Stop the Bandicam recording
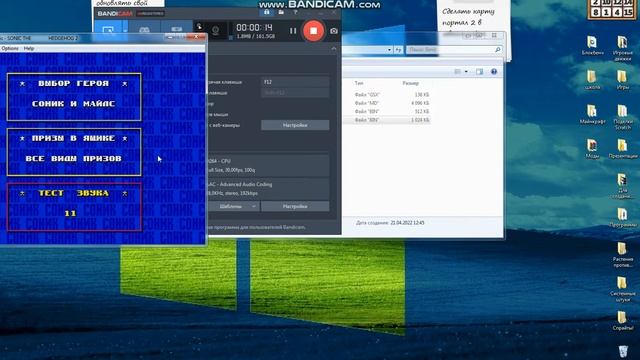This screenshot has height=360, width=640. pyautogui.click(x=313, y=31)
